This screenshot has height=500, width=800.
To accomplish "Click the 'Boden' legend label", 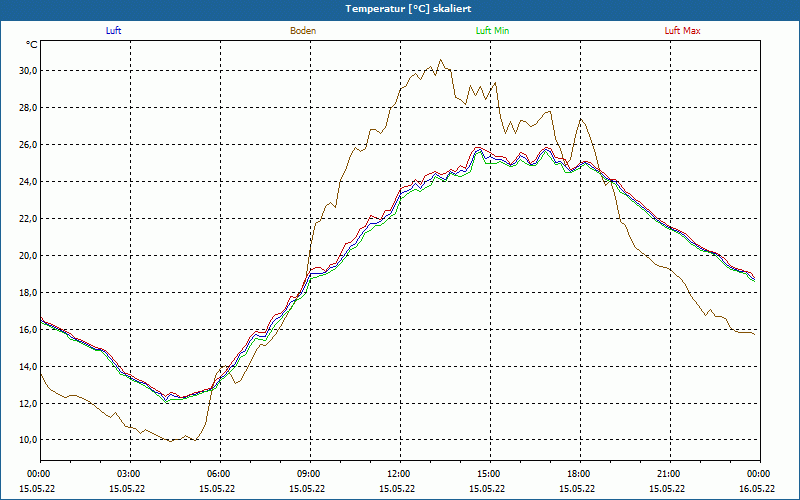I will click(x=303, y=31).
